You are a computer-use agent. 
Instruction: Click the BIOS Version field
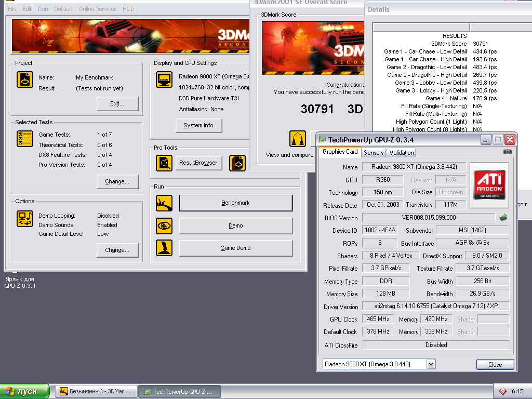(429, 218)
